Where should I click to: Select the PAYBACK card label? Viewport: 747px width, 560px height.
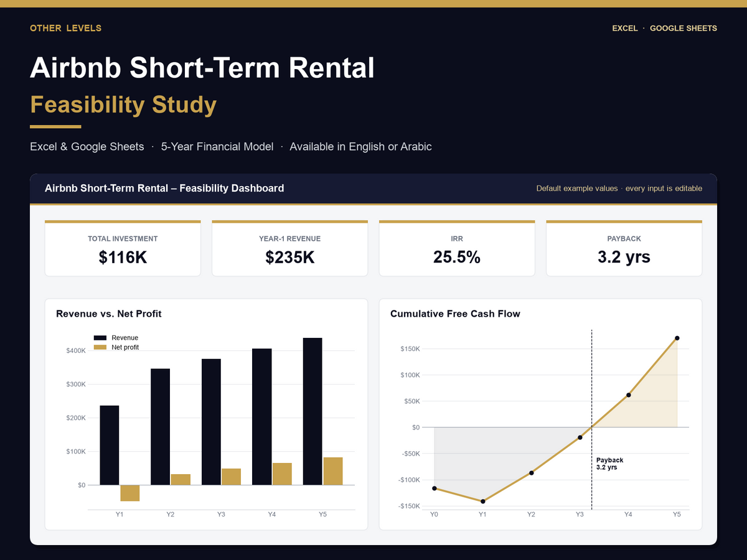624,238
